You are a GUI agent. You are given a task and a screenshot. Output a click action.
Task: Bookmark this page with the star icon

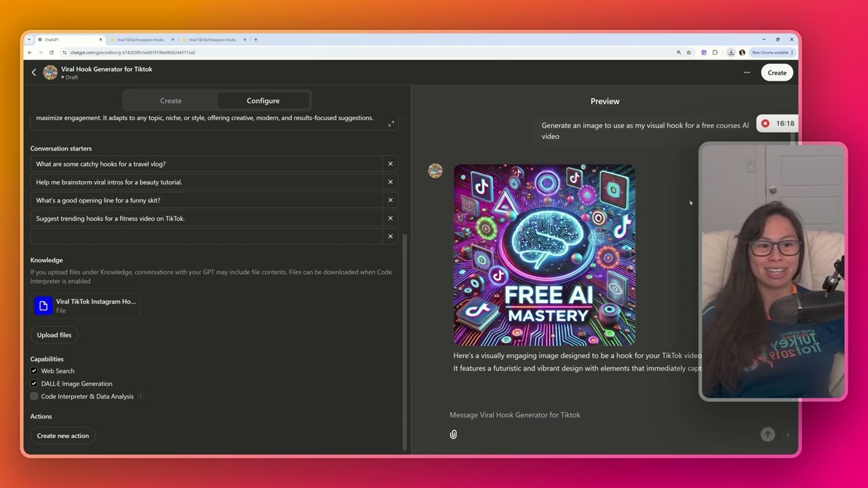click(688, 52)
